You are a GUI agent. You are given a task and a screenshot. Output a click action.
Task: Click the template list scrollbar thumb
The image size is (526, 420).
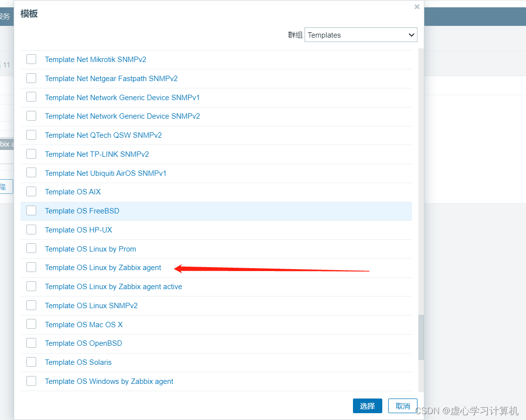(x=421, y=337)
